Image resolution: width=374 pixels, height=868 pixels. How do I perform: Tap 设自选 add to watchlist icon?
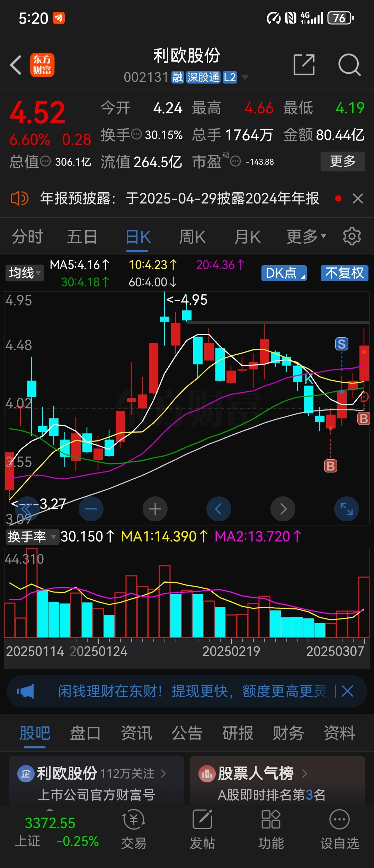339,830
